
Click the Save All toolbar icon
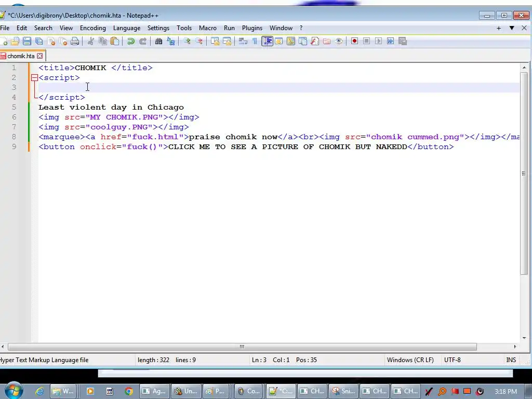tap(39, 41)
